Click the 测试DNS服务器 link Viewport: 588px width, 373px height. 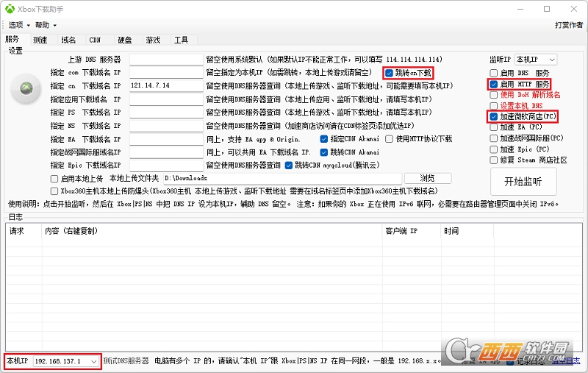(126, 361)
